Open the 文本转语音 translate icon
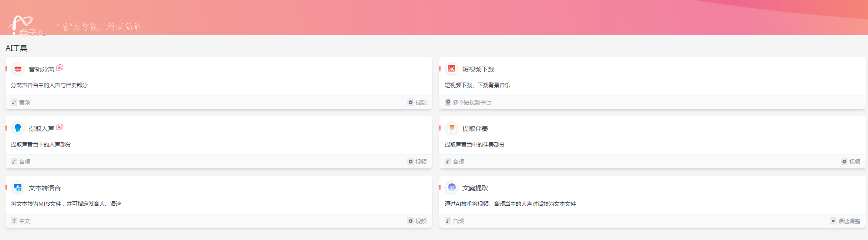Viewport: 868px width, 240px height. [x=18, y=188]
